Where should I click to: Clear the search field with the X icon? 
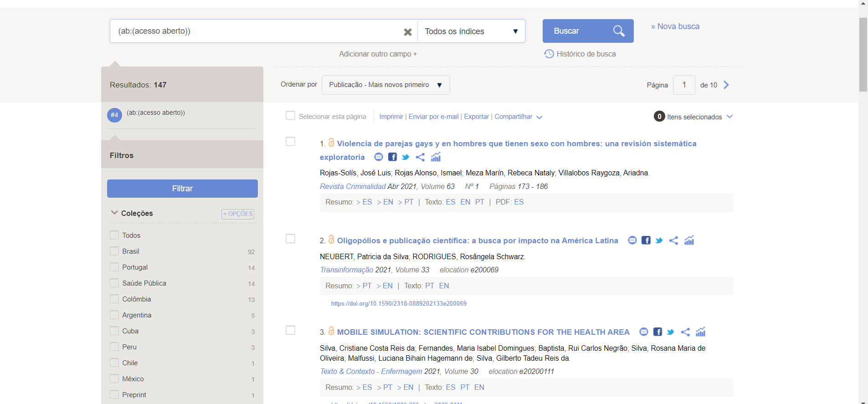(x=407, y=32)
